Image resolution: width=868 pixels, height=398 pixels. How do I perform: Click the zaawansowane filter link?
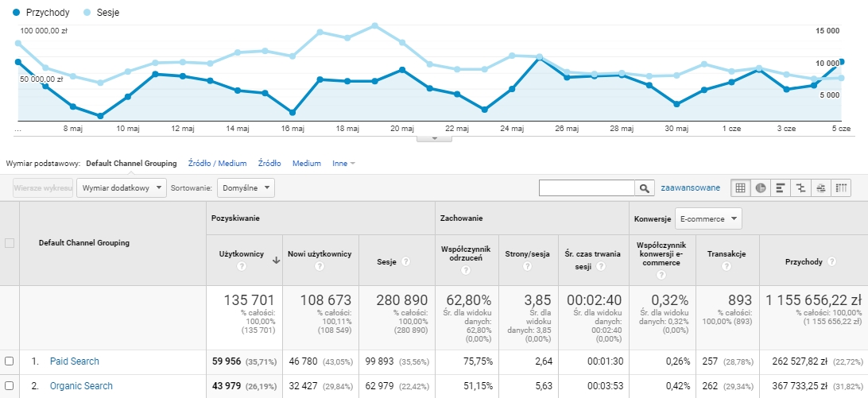click(690, 188)
